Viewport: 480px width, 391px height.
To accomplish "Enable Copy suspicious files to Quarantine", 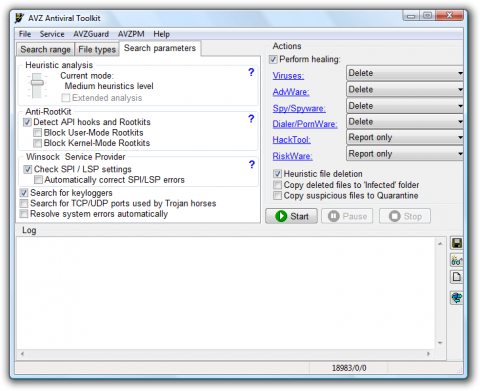I will point(277,195).
